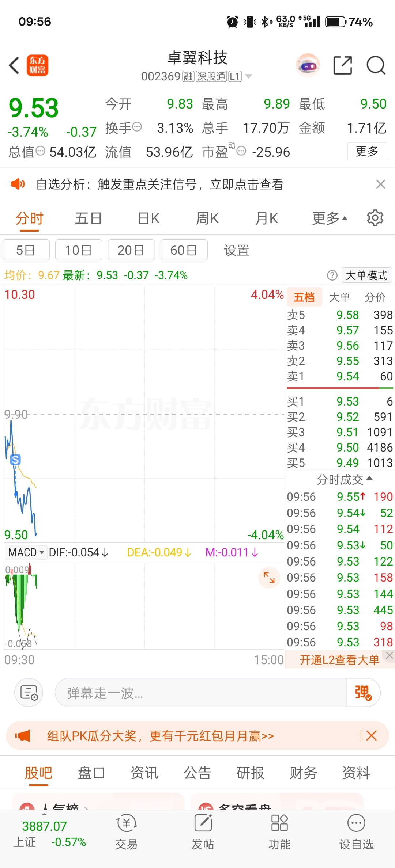Tap the share icon in header
The width and height of the screenshot is (395, 868).
[343, 65]
